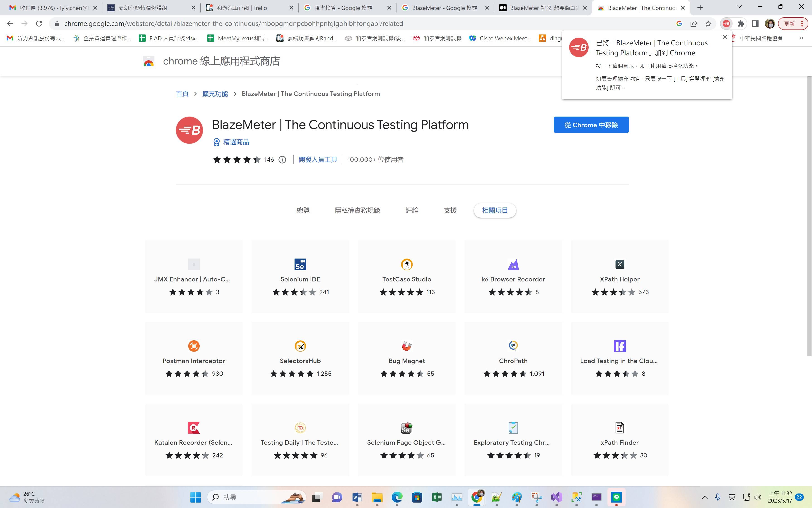Switch to the 隱私權實務規範 tab
Image resolution: width=812 pixels, height=508 pixels.
point(357,210)
